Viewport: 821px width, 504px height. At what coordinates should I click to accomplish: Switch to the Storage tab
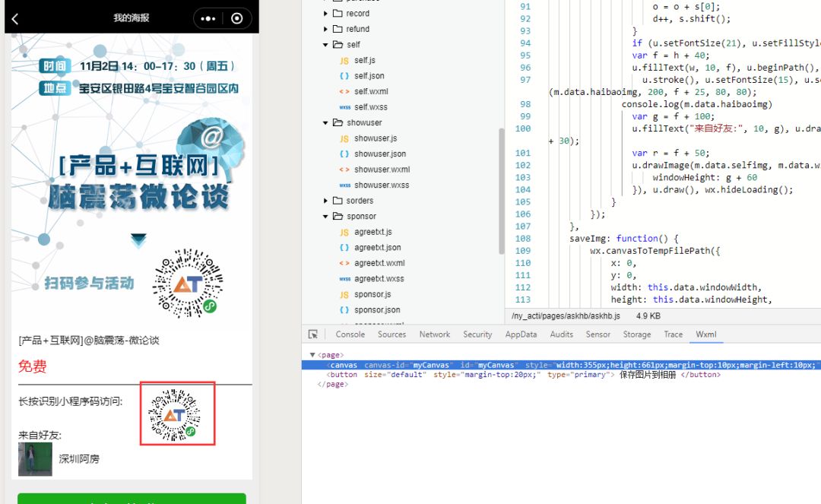pos(637,334)
